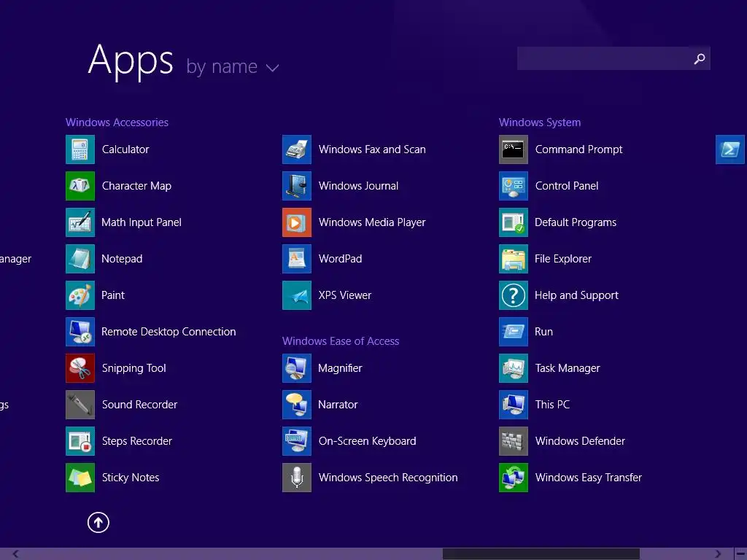Viewport: 747px width, 560px height.
Task: Click the scrollbar left arrow
Action: [16, 554]
